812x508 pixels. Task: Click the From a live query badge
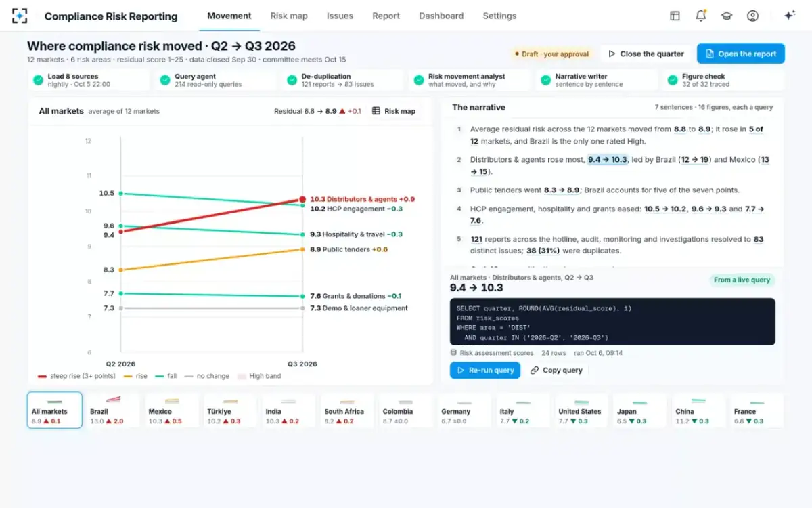click(x=742, y=280)
